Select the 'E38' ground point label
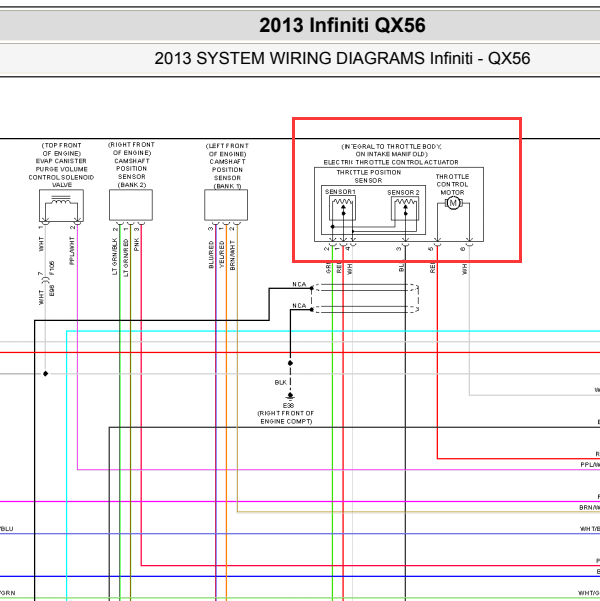The image size is (600, 601). click(x=288, y=406)
